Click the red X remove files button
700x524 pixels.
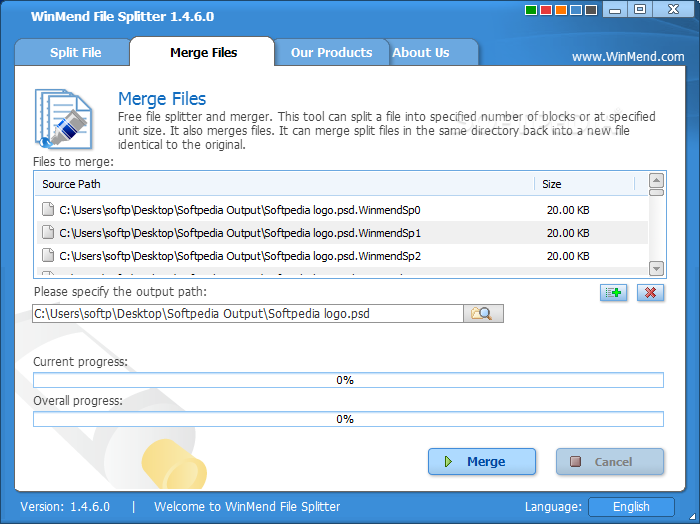pyautogui.click(x=650, y=292)
